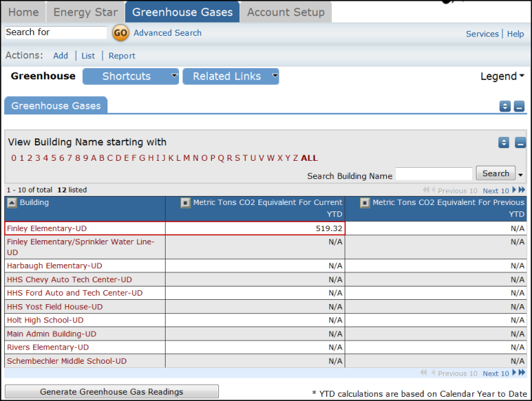Filter buildings by ALL
Screen dimensions: 532x401
[x=309, y=158]
